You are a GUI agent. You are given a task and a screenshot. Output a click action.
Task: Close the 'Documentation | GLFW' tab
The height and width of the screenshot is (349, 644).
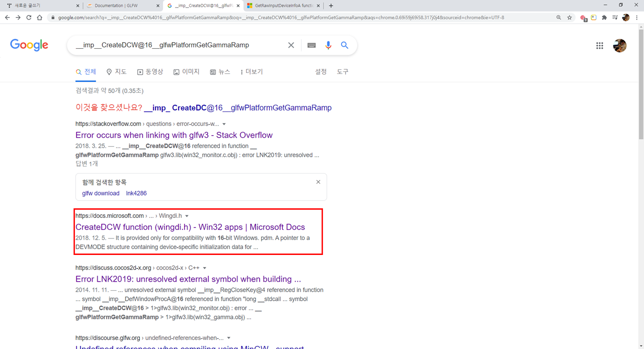pyautogui.click(x=157, y=6)
